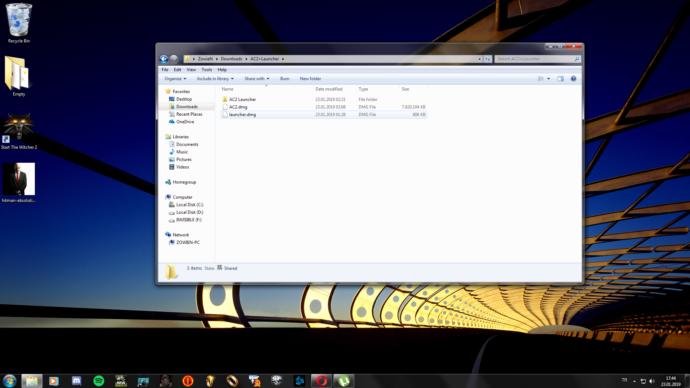Open Spotify from the taskbar
Image resolution: width=690 pixels, height=388 pixels.
pyautogui.click(x=99, y=381)
